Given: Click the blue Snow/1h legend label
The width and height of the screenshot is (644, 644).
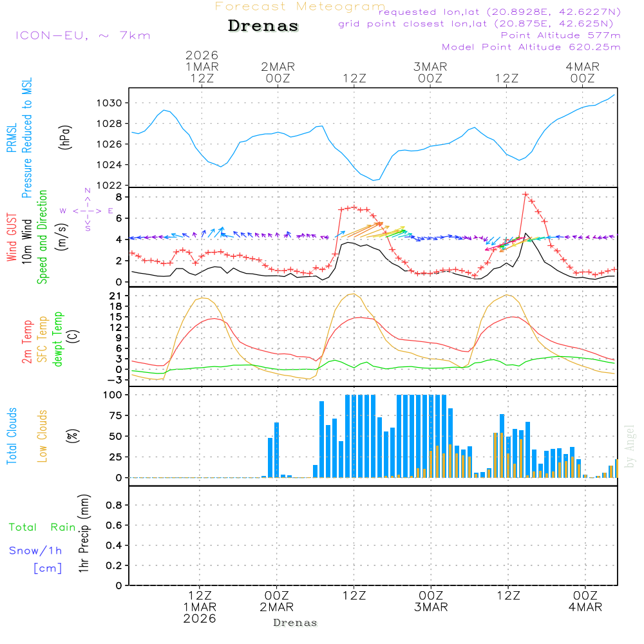Looking at the screenshot, I should click(36, 551).
